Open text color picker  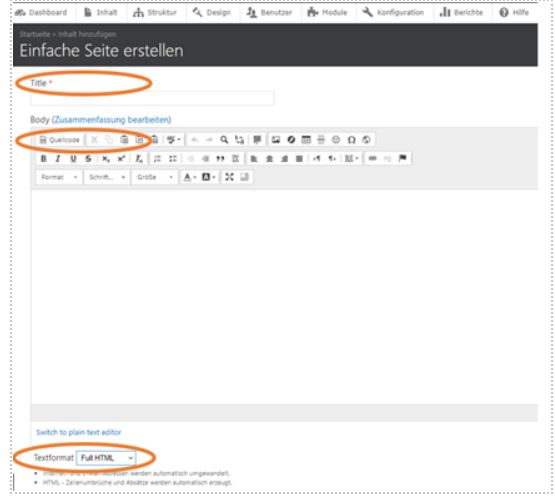pyautogui.click(x=190, y=177)
